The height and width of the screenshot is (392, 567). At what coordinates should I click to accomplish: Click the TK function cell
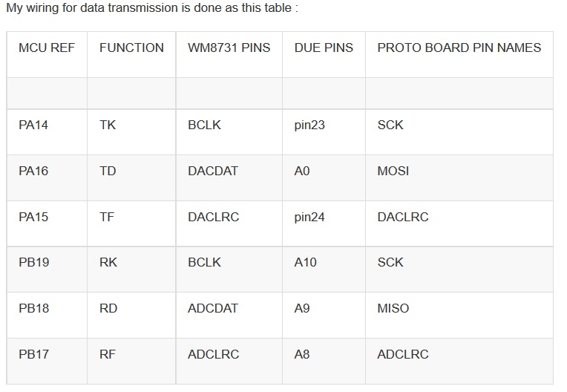click(x=131, y=132)
